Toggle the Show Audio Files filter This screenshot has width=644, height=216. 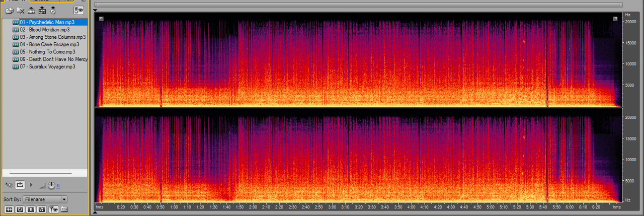point(9,209)
